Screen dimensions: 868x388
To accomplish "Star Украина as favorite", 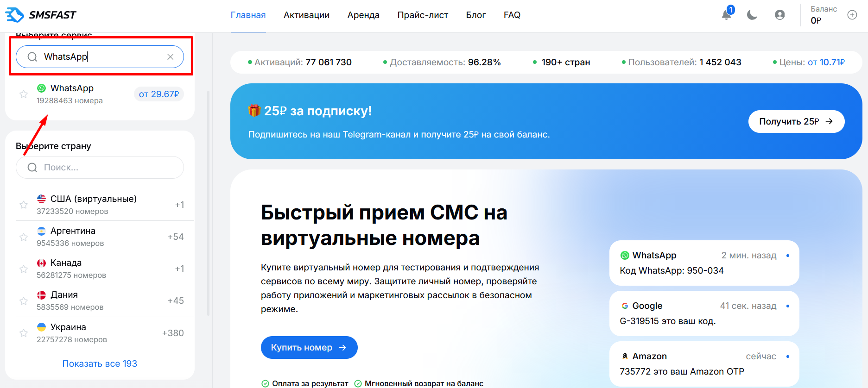I will click(24, 333).
